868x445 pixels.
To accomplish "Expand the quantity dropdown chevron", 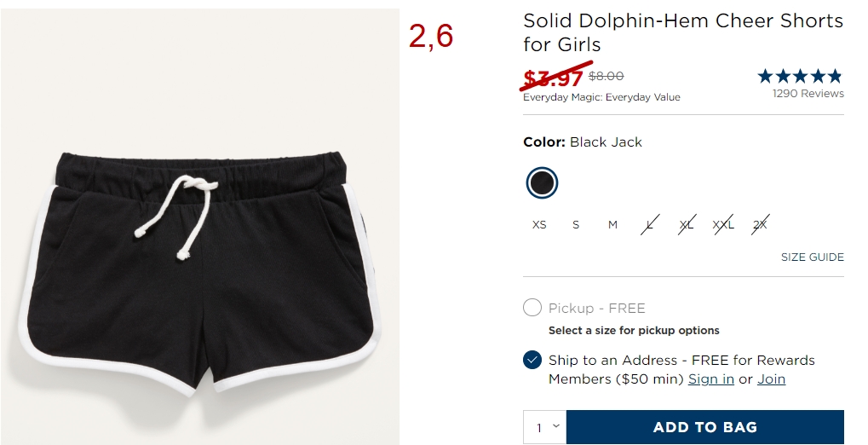I will pyautogui.click(x=556, y=425).
